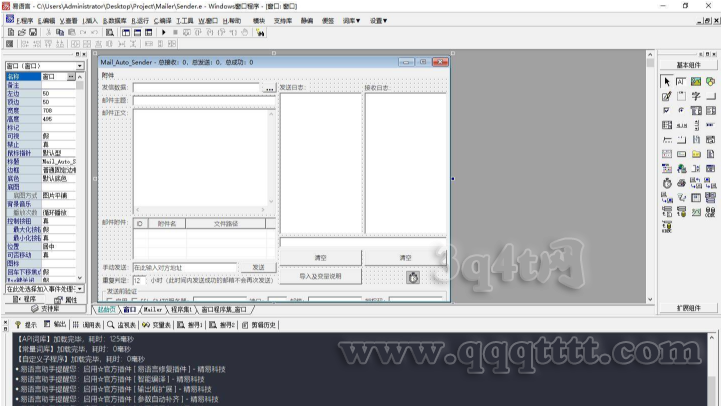Switch to the 属性 panel tab
Screen dimensions: 721x406
click(66, 300)
